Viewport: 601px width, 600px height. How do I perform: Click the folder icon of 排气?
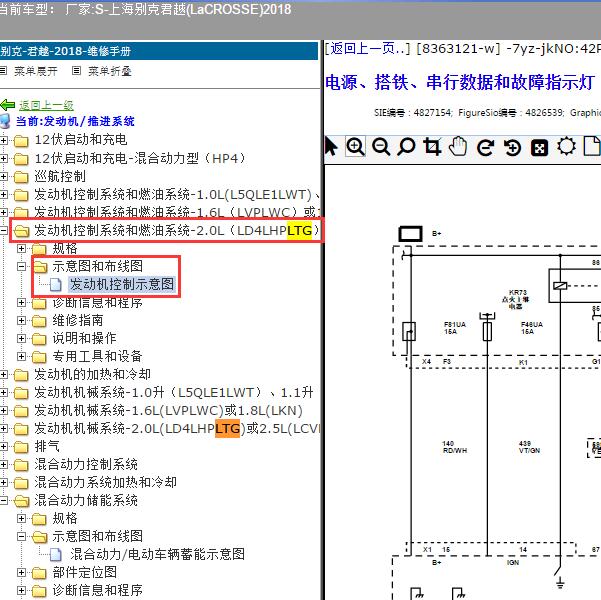[x=21, y=447]
